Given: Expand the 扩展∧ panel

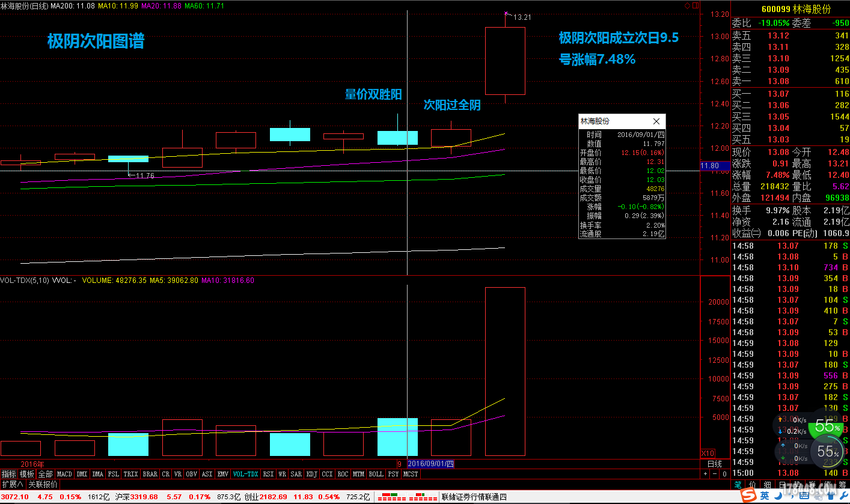Looking at the screenshot, I should coord(12,484).
